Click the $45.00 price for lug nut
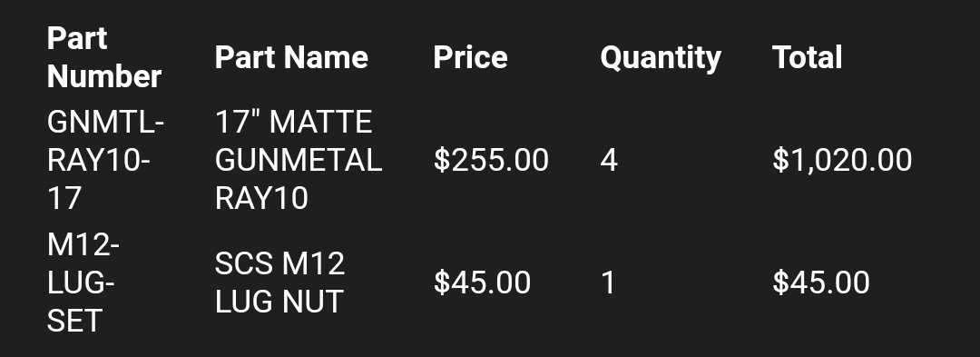This screenshot has width=980, height=357. (482, 283)
